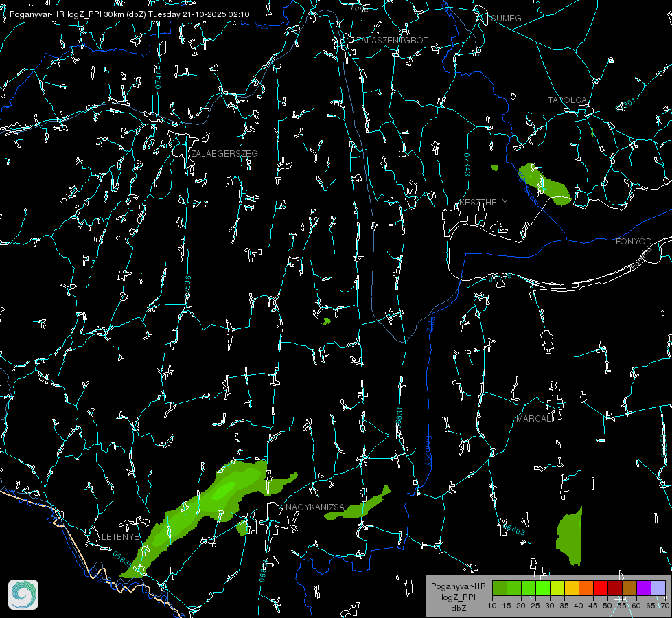Select the MARCALI town label

[535, 419]
